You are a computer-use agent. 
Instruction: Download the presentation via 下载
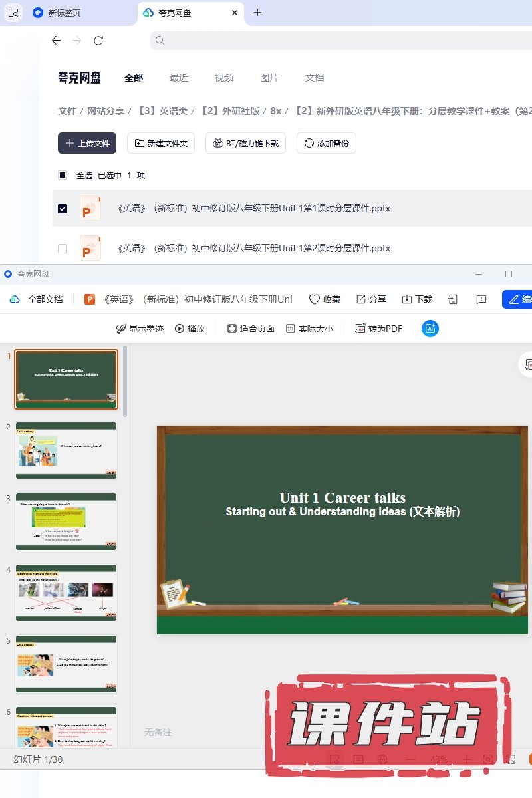tap(407, 299)
